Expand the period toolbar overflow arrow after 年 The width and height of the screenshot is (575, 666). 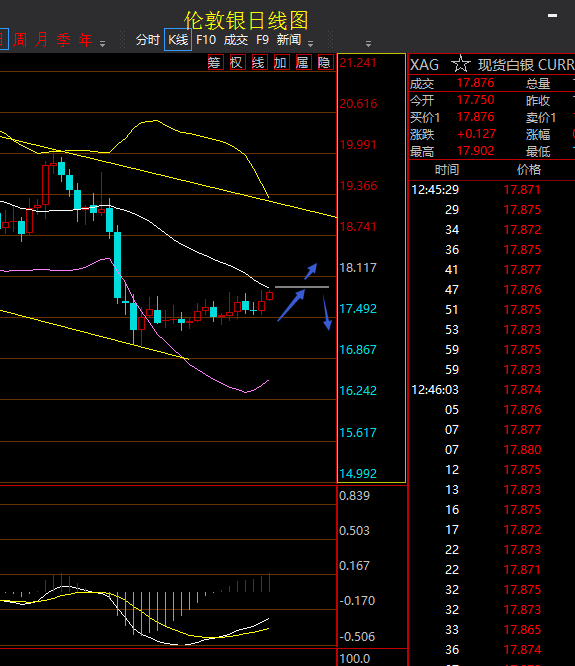click(102, 43)
